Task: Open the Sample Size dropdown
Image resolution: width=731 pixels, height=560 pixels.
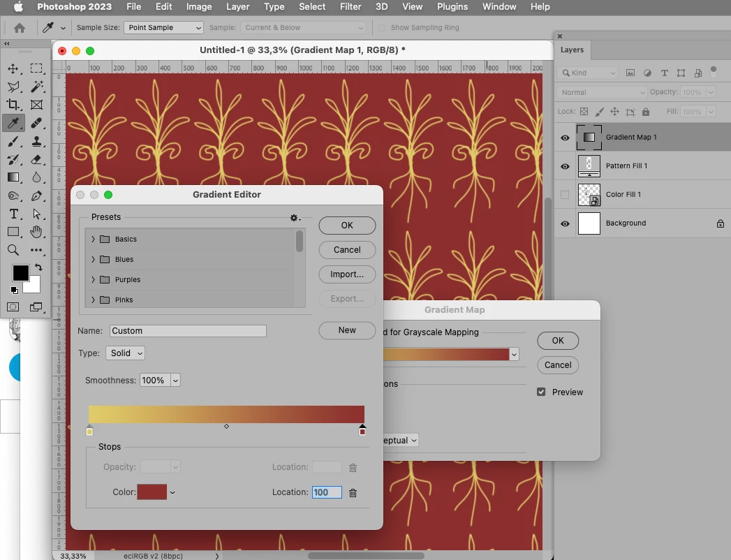Action: 163,28
